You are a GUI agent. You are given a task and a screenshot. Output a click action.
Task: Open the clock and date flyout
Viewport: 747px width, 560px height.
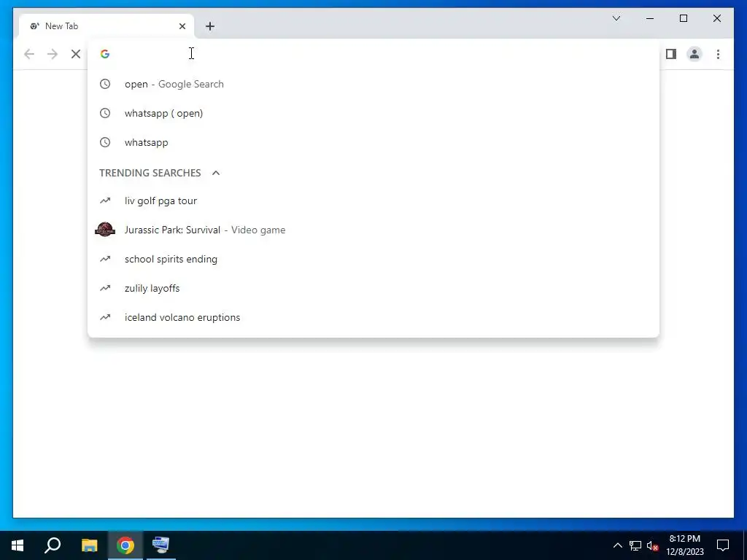[684, 545]
